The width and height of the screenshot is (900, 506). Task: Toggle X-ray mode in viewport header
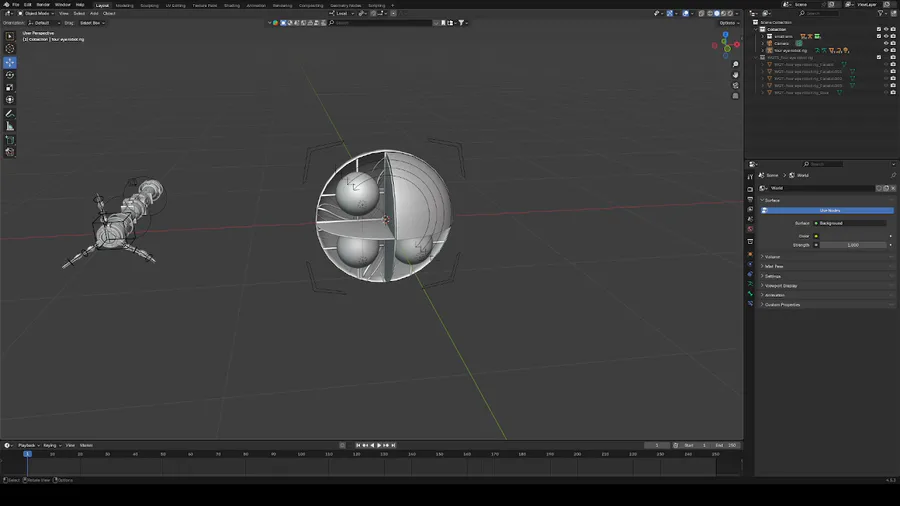pos(701,13)
